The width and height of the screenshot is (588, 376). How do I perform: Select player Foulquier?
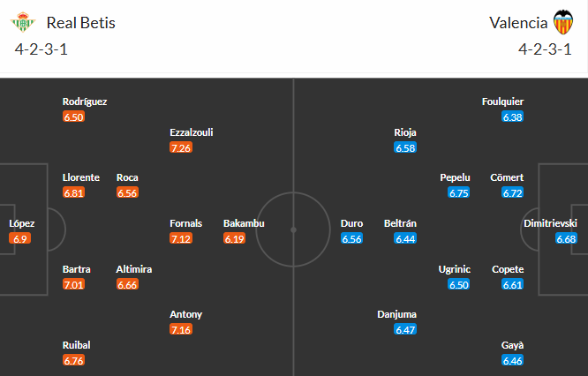tap(504, 102)
